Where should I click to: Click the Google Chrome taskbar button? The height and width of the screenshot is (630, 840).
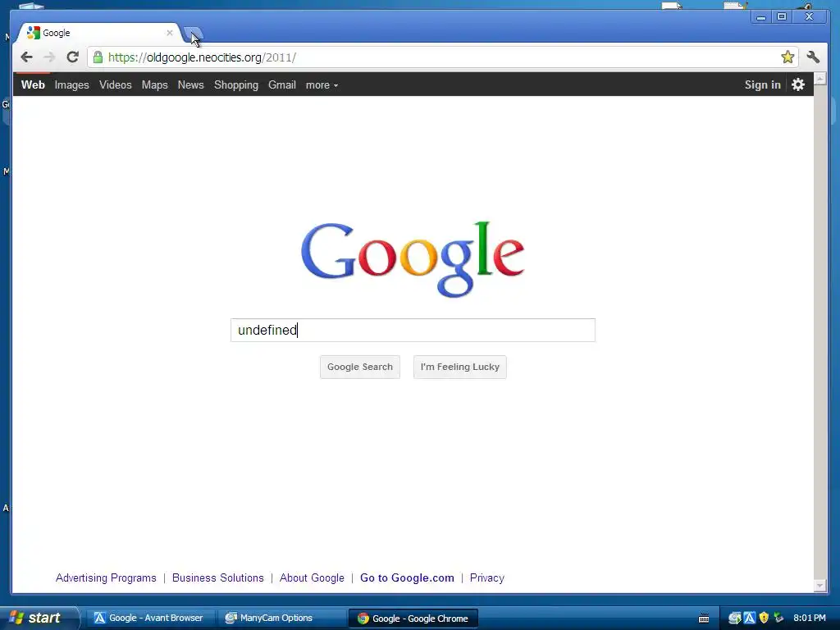(x=413, y=619)
